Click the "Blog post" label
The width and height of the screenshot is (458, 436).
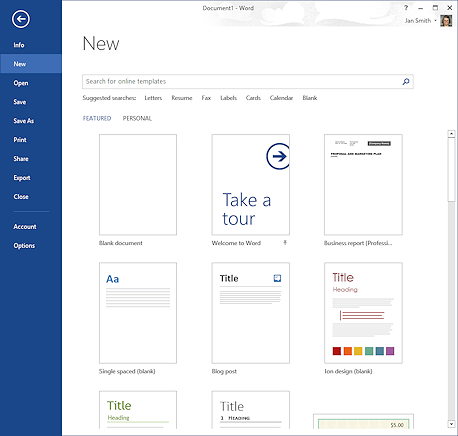[x=224, y=371]
